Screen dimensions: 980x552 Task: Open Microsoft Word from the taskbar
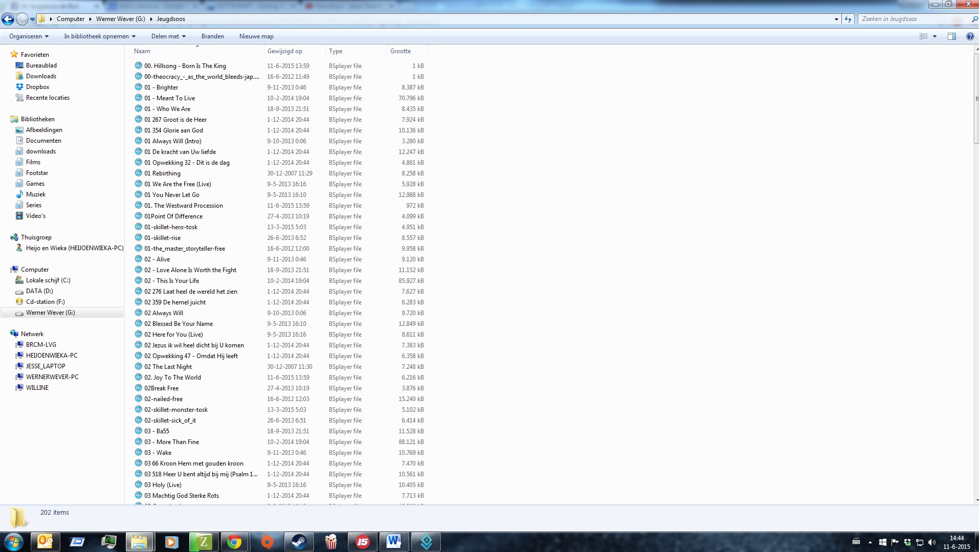394,542
